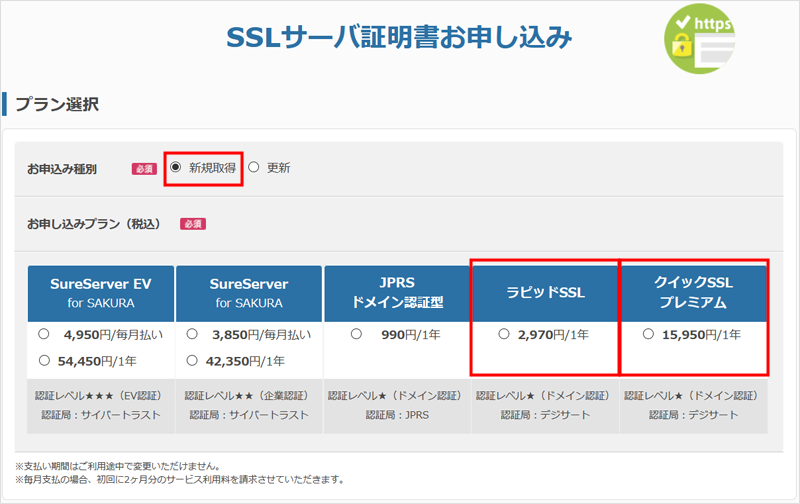Click 必須 badge beside お申込み種別
Screen dimensions: 800x504
pos(145,169)
